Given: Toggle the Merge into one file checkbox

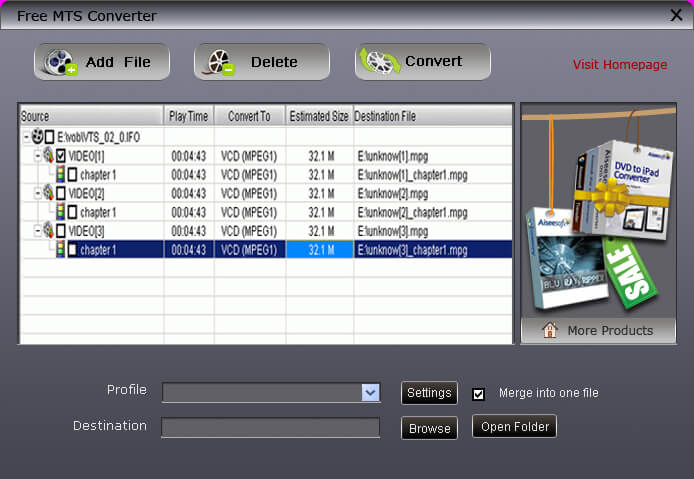Looking at the screenshot, I should (478, 393).
